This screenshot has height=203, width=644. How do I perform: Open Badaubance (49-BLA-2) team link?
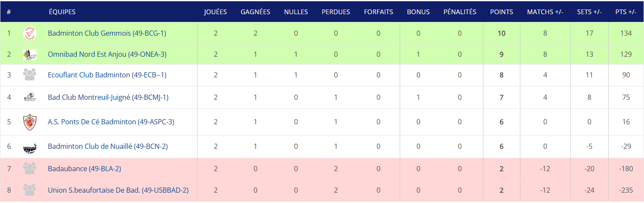tap(85, 169)
